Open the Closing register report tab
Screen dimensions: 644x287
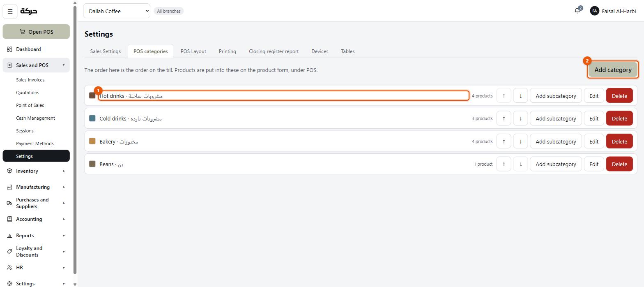click(274, 51)
